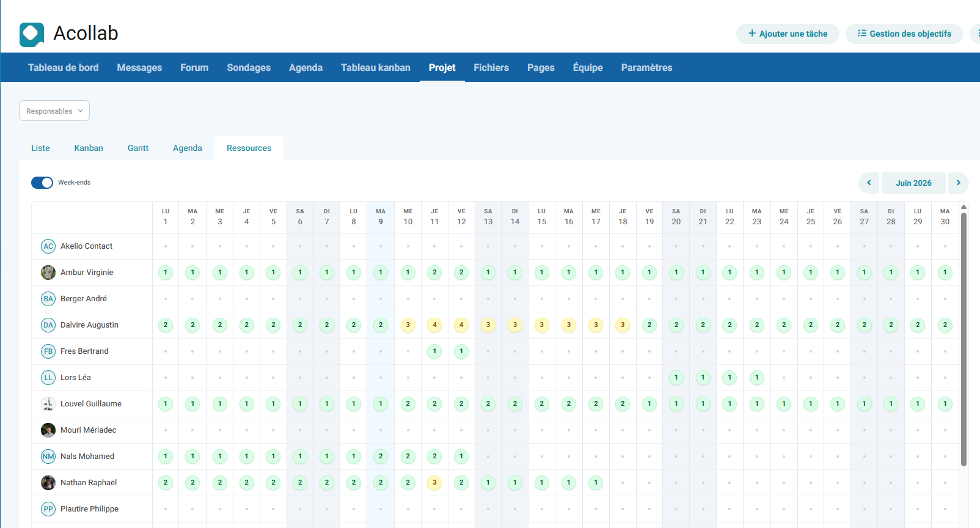Click Lors Léa's badge on June 23
Screen dimensions: 980x528
[757, 378]
